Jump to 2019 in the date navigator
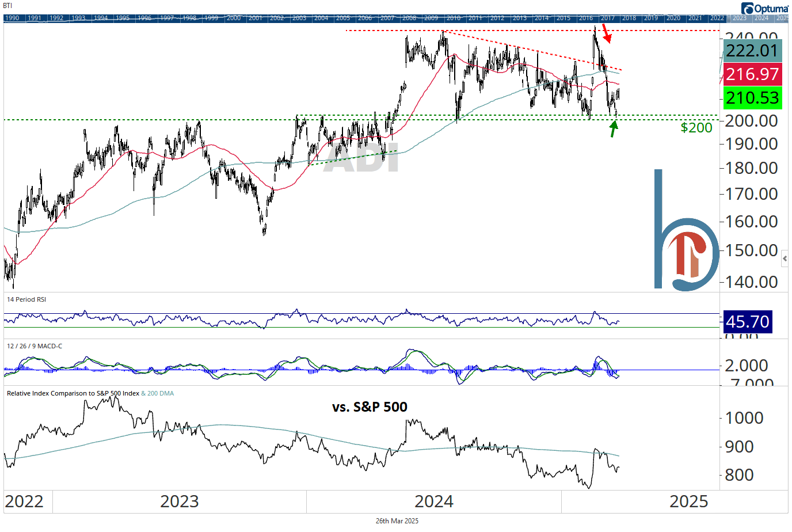 (652, 18)
